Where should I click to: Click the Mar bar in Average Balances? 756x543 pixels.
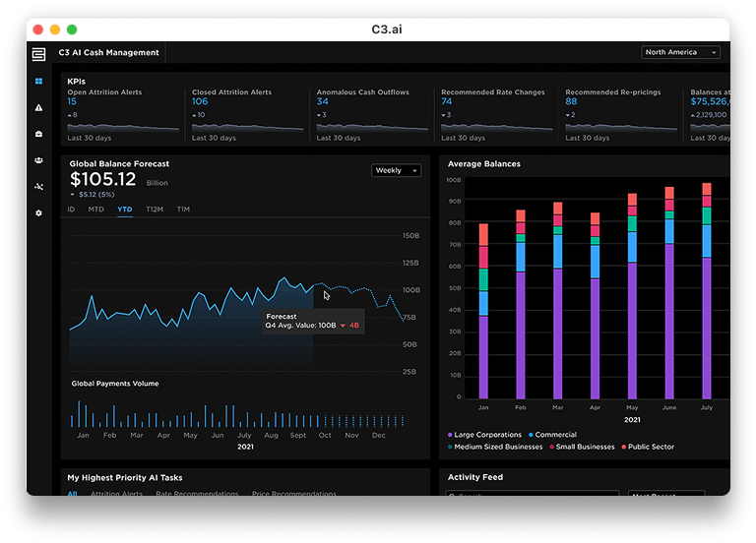557,301
